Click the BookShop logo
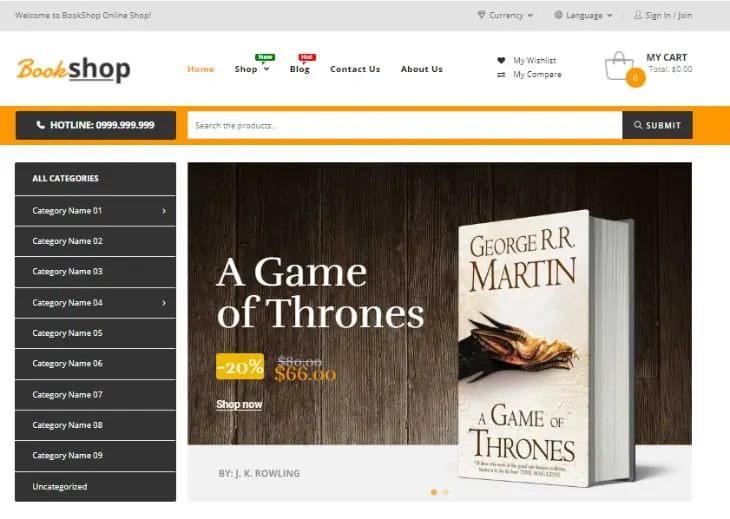Image resolution: width=730 pixels, height=519 pixels. pos(74,69)
